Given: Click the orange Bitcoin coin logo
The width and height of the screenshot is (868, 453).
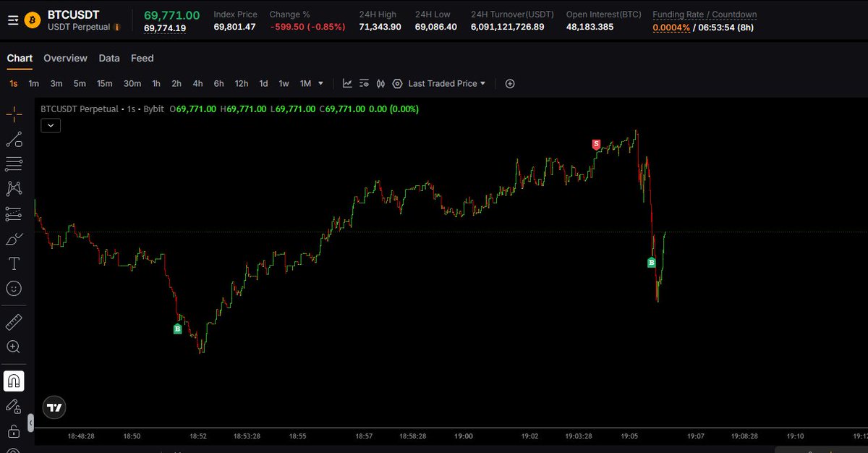Looking at the screenshot, I should coord(33,20).
